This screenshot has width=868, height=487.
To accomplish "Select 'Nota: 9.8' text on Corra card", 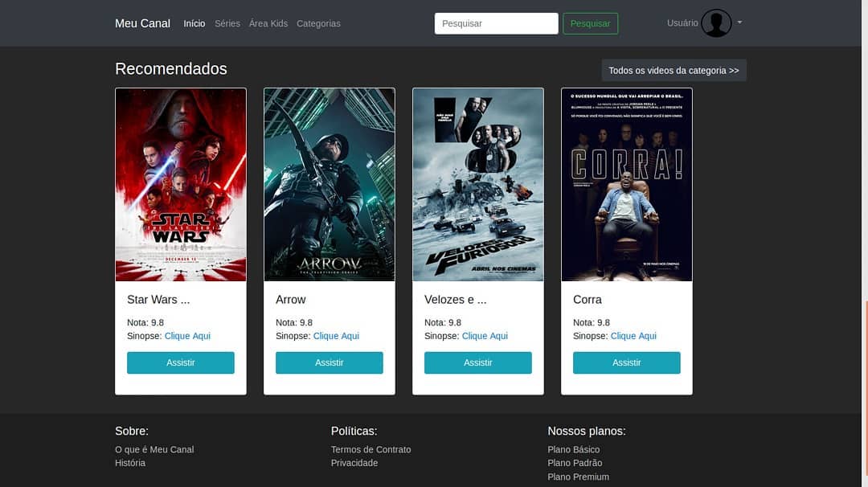I will point(592,322).
